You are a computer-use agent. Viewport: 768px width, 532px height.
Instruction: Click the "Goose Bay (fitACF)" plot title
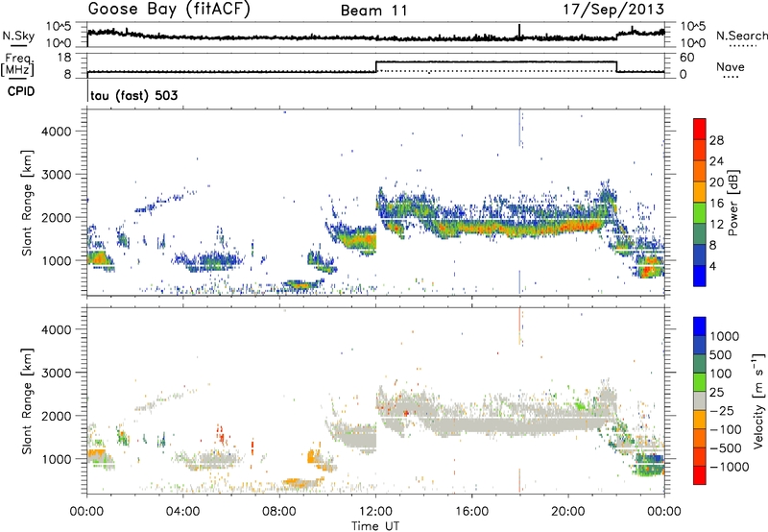[x=169, y=10]
